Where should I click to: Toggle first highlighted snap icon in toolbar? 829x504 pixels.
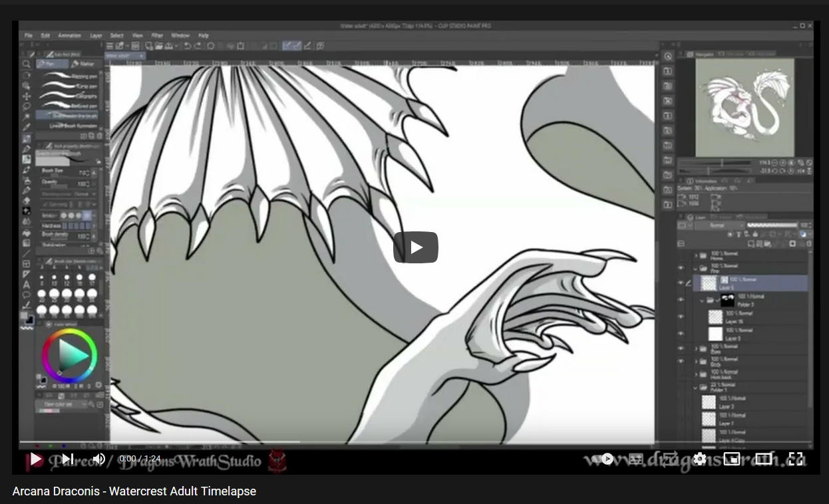click(288, 46)
